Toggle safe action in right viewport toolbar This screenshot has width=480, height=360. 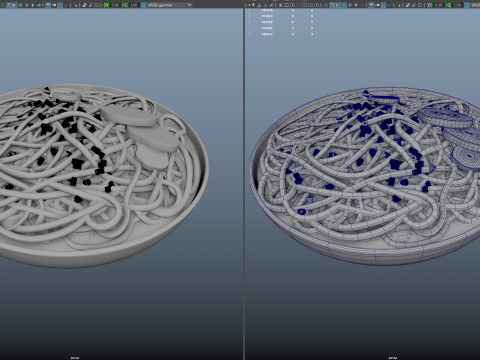pos(310,5)
